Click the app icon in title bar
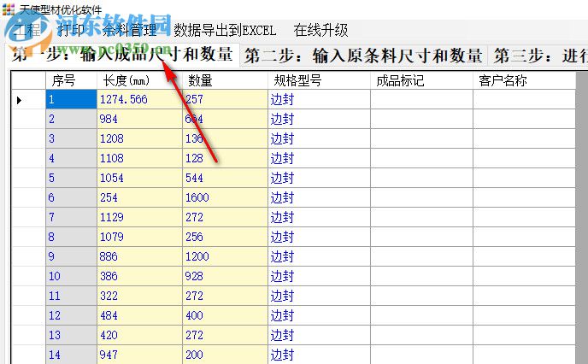588x364 pixels. click(x=9, y=9)
